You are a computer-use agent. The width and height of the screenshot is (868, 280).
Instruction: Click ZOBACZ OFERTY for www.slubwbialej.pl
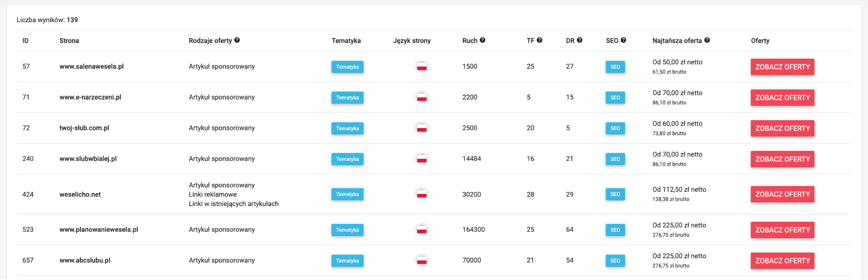click(x=782, y=159)
